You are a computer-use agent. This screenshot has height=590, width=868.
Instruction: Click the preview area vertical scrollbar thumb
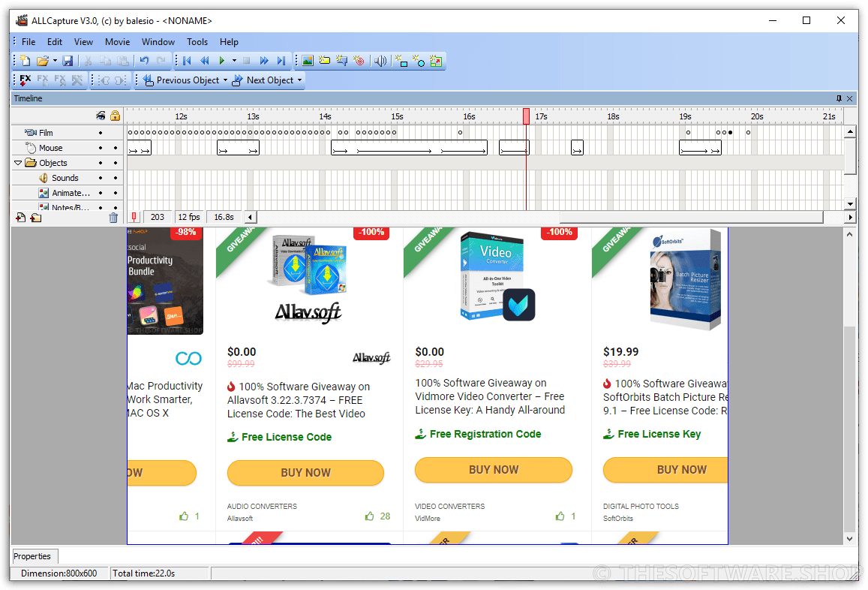pyautogui.click(x=849, y=429)
